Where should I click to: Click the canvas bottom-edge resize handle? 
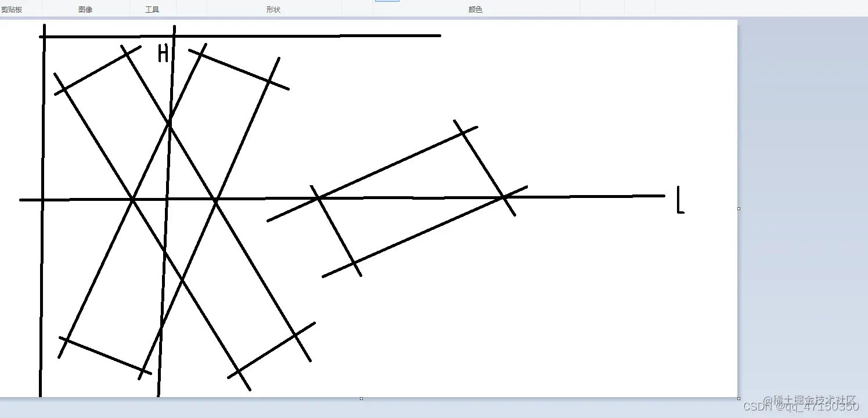[361, 398]
